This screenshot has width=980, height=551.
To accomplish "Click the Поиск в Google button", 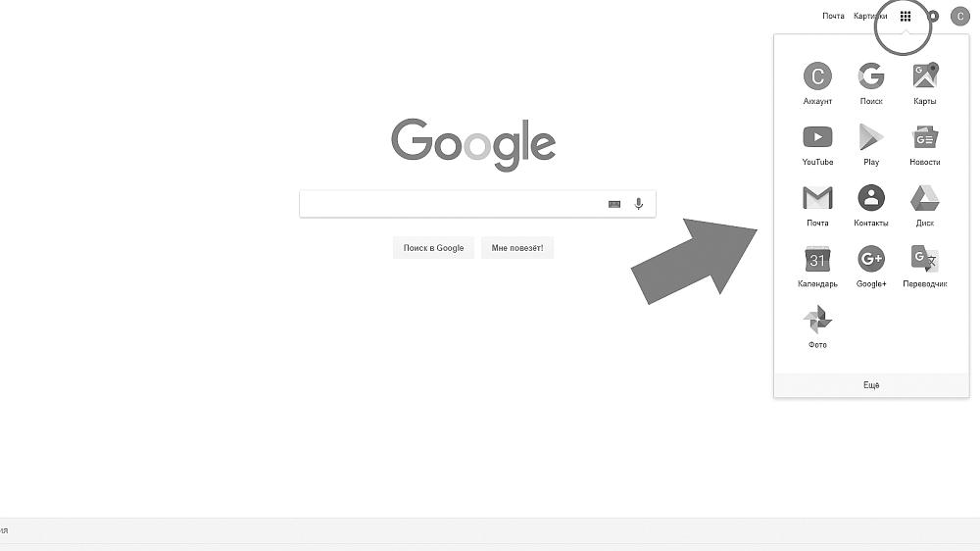I will [434, 248].
